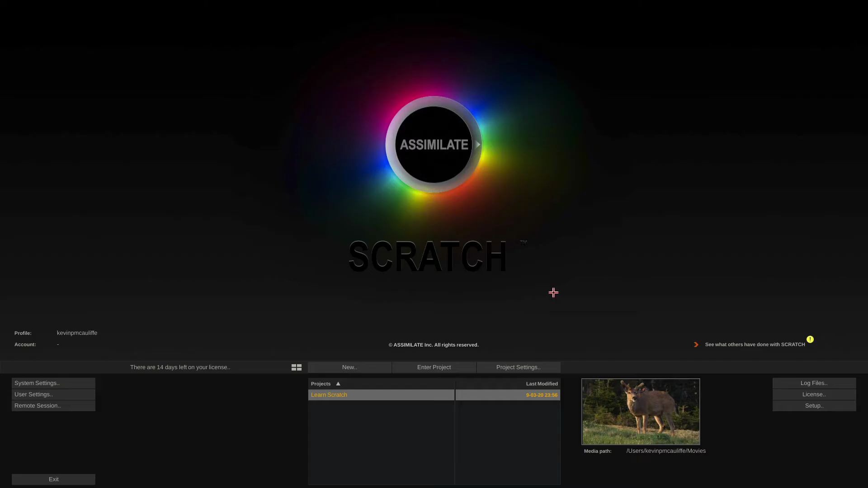Click the Exit button
This screenshot has height=488, width=868.
(x=54, y=479)
